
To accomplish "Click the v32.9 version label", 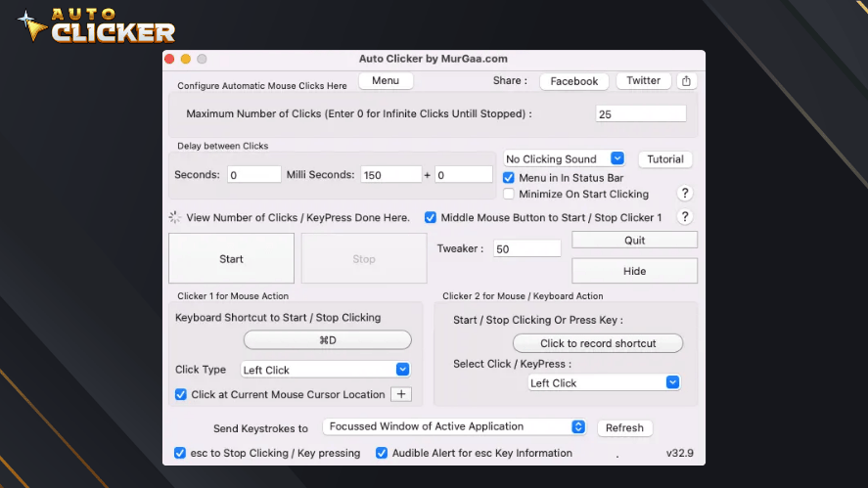I will 680,453.
